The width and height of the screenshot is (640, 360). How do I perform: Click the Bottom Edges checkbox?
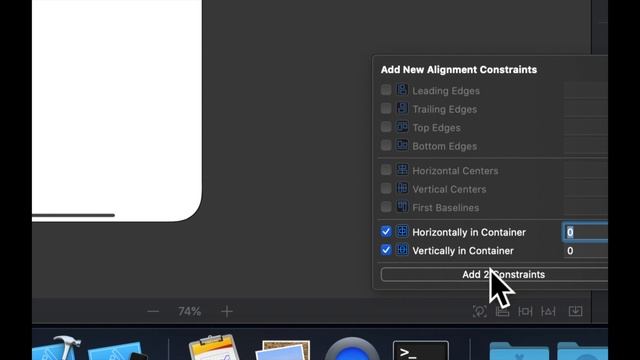click(x=386, y=145)
